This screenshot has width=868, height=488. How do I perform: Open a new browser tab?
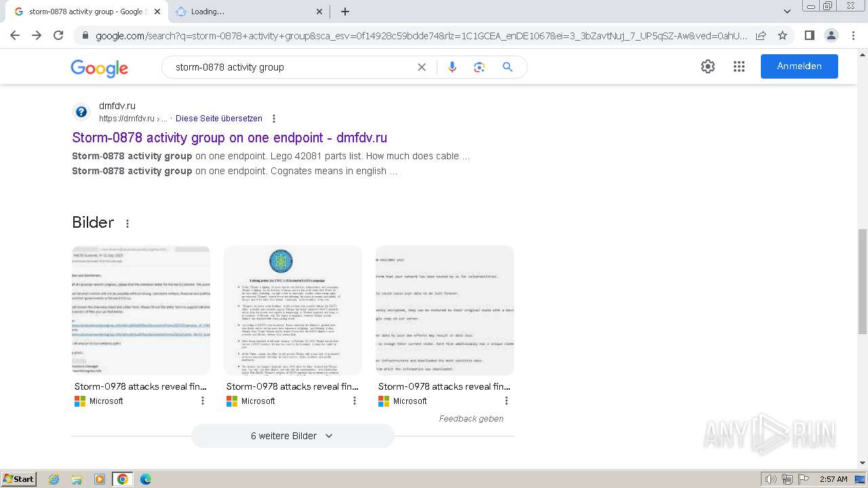coord(345,12)
